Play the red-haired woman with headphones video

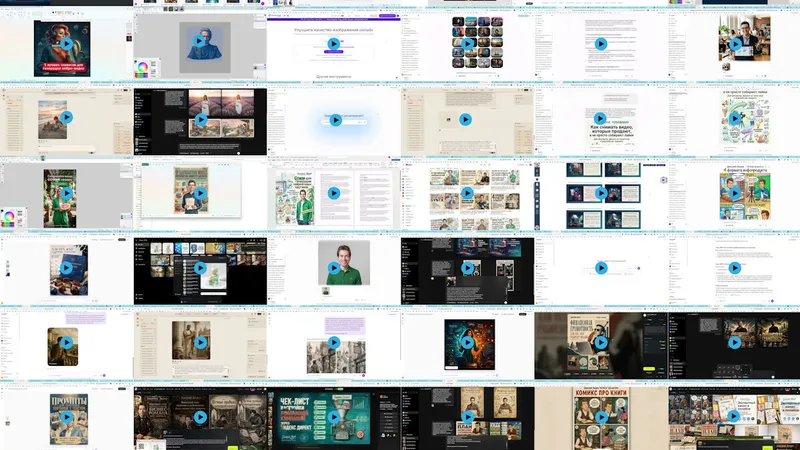(x=66, y=43)
